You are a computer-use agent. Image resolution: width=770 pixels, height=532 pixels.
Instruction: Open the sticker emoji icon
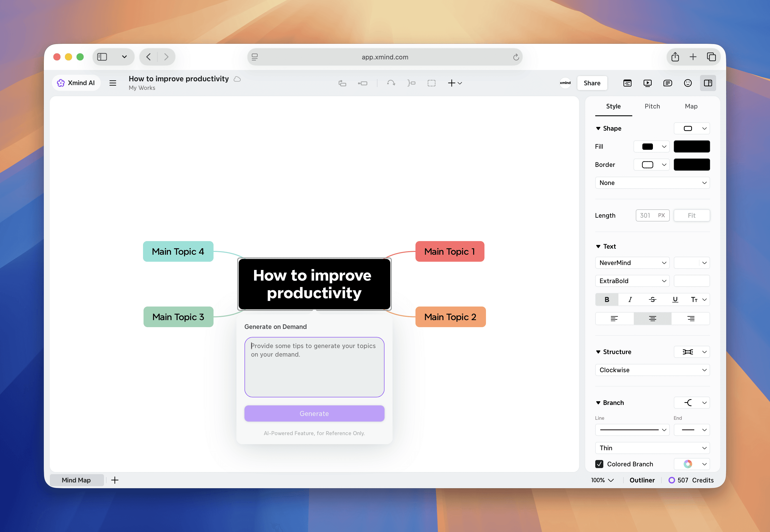pos(688,83)
